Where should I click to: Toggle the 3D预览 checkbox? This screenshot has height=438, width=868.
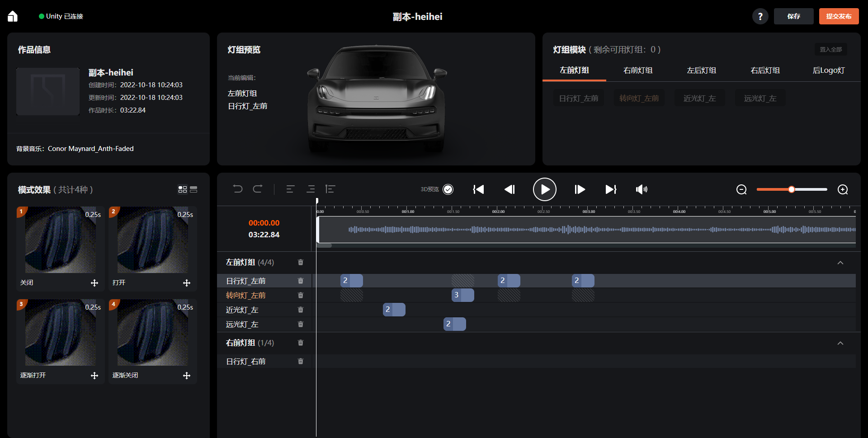point(448,189)
